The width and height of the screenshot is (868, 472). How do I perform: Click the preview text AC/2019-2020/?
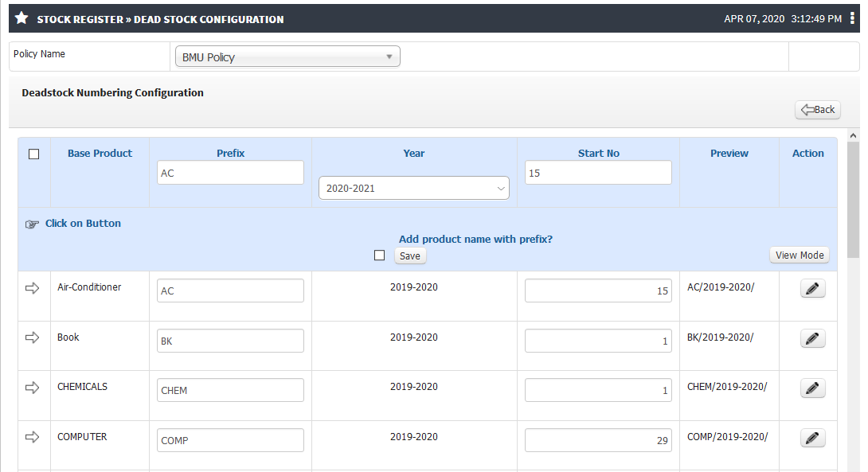pyautogui.click(x=721, y=287)
